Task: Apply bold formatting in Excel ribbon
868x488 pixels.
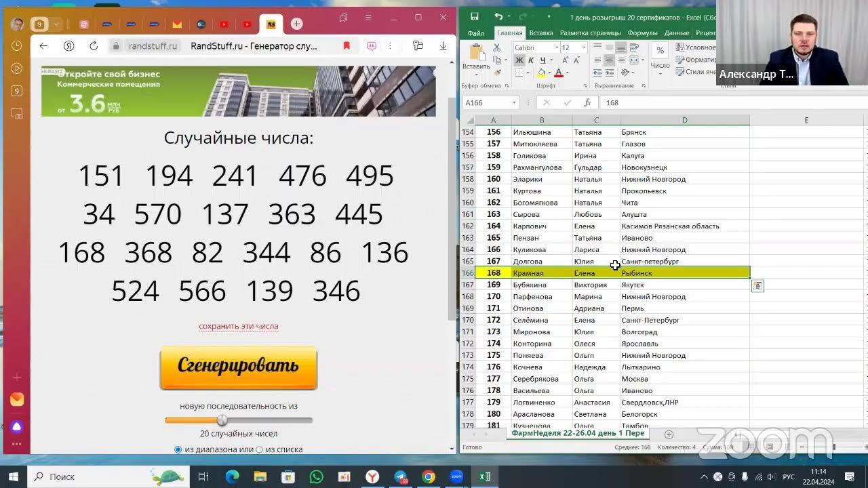Action: pyautogui.click(x=519, y=60)
